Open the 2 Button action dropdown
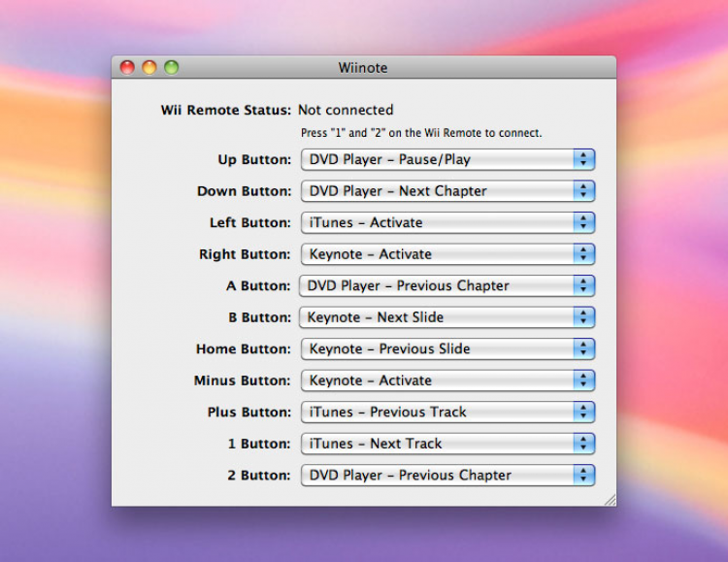This screenshot has width=728, height=562. coord(447,476)
